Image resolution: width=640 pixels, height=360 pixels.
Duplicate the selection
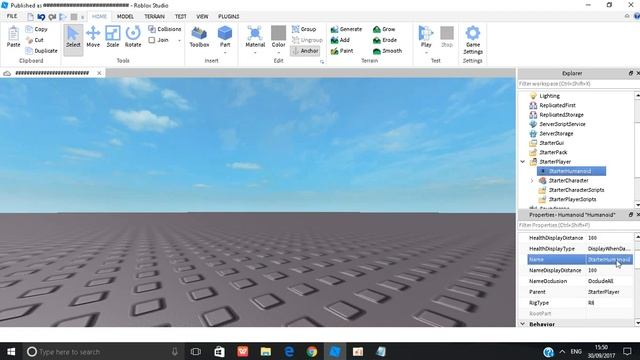pos(41,51)
